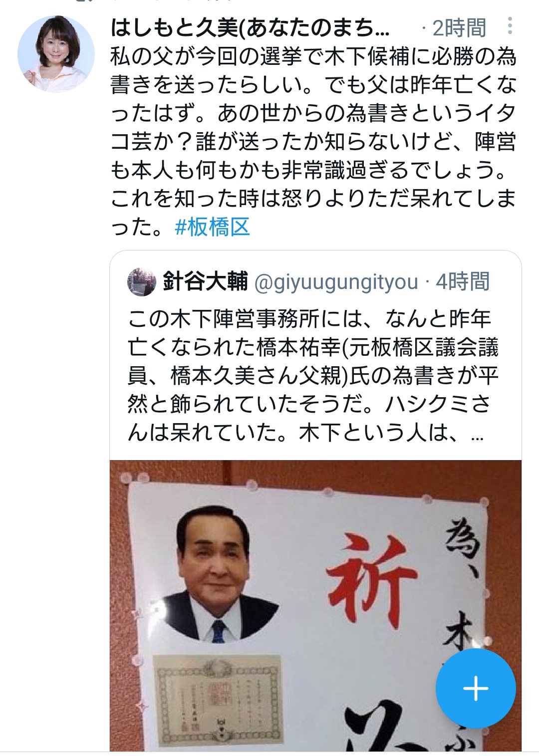Open 針谷大輔 small profile avatar

[142, 282]
